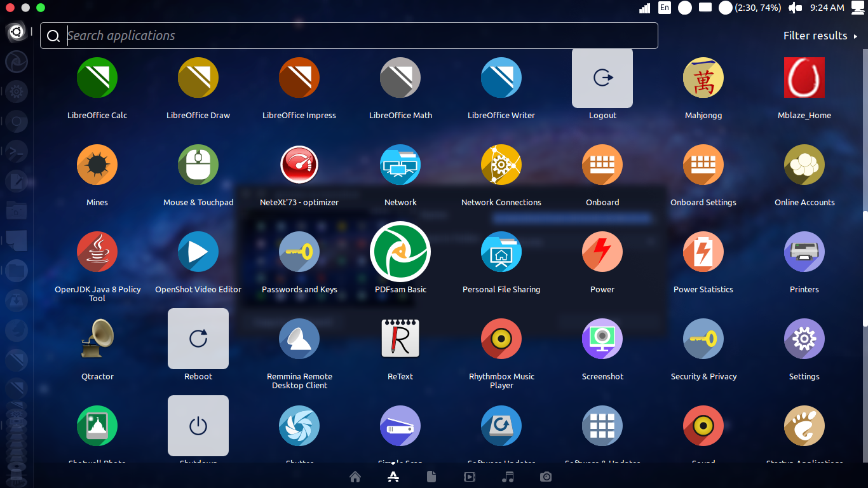This screenshot has width=868, height=488.
Task: Open Personal File Sharing
Action: [501, 252]
